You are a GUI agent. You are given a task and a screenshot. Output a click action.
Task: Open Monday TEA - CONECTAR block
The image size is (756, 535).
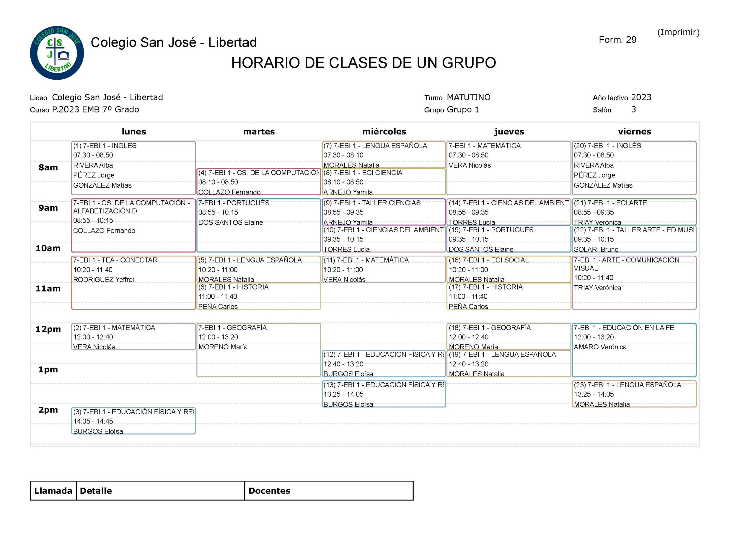coord(133,283)
